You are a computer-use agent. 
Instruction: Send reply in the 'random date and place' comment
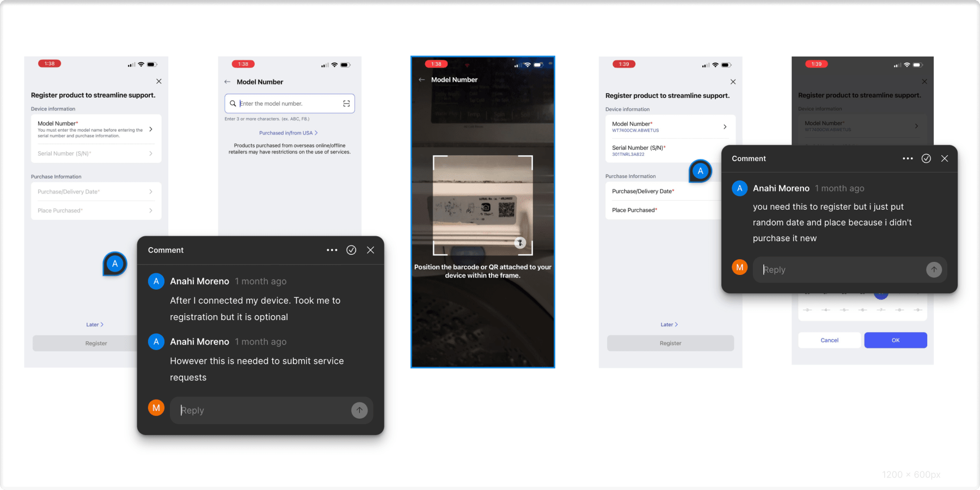click(x=934, y=269)
